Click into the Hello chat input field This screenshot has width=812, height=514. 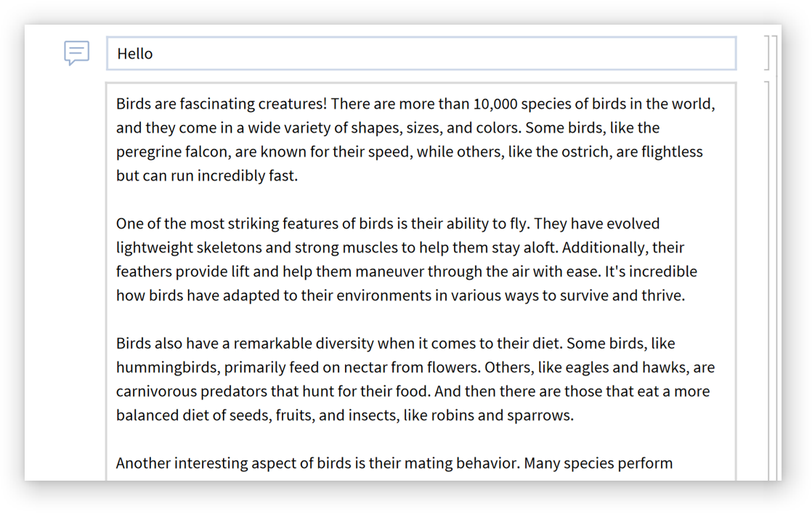[436, 54]
